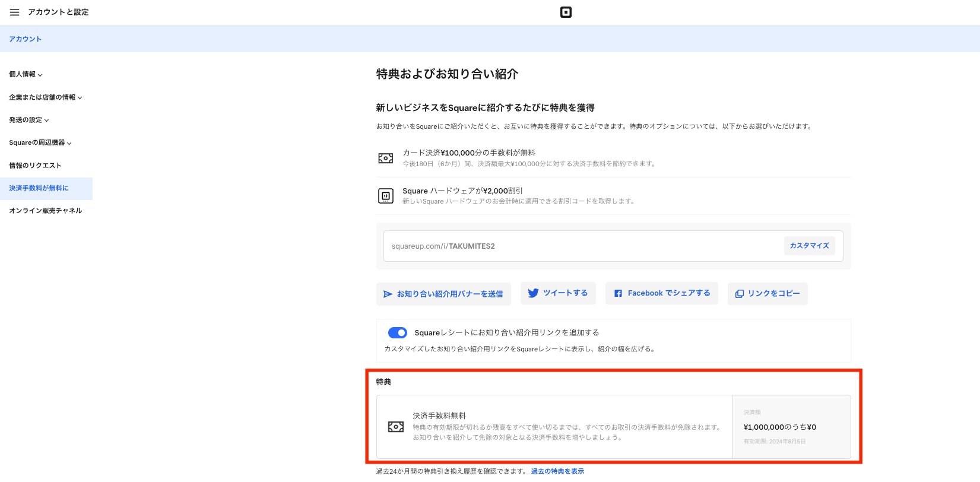Click the 特典およびお知り合い紹介 heading
Viewport: 980px width, 482px height.
(447, 74)
